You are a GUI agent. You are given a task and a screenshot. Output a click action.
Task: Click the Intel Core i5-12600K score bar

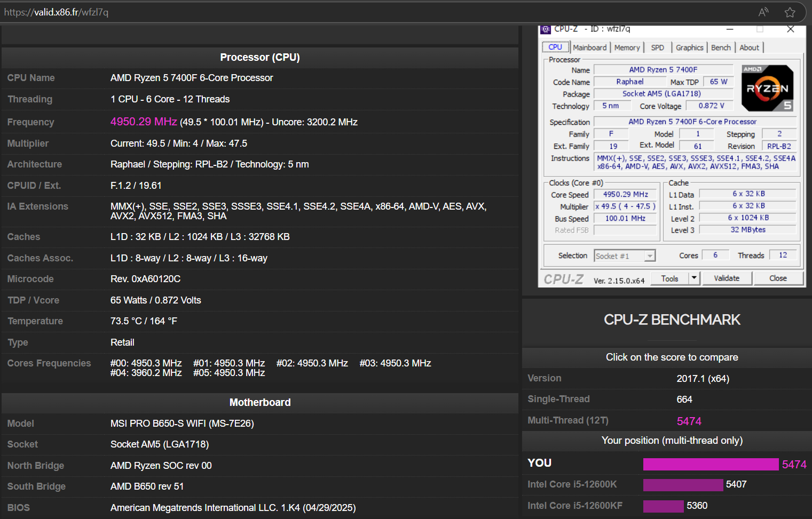[x=683, y=485]
